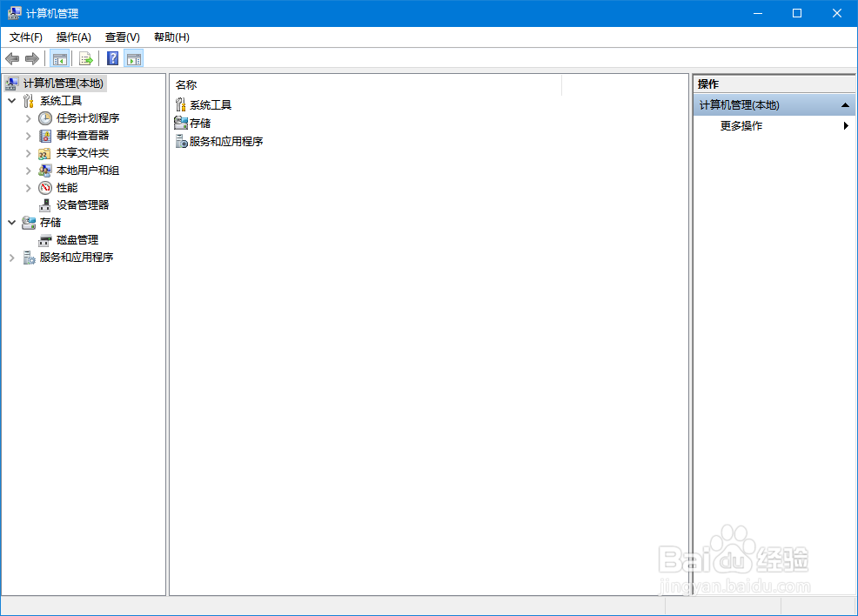
Task: Click the 本地用户和组 icon
Action: [45, 171]
